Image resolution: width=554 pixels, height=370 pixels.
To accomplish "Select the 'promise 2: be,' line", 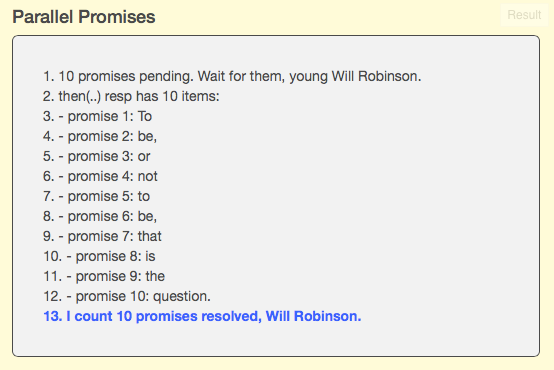I will tap(100, 136).
